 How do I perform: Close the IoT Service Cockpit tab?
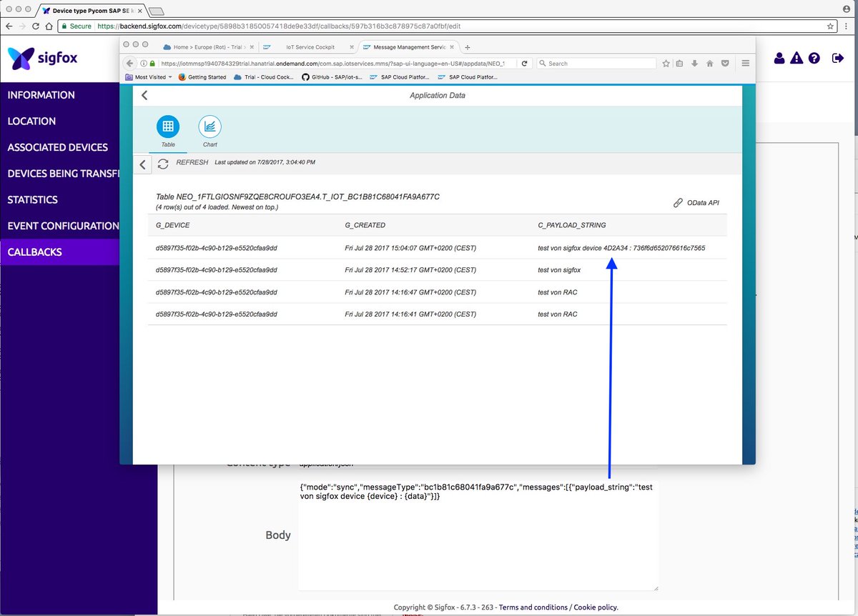pyautogui.click(x=351, y=47)
